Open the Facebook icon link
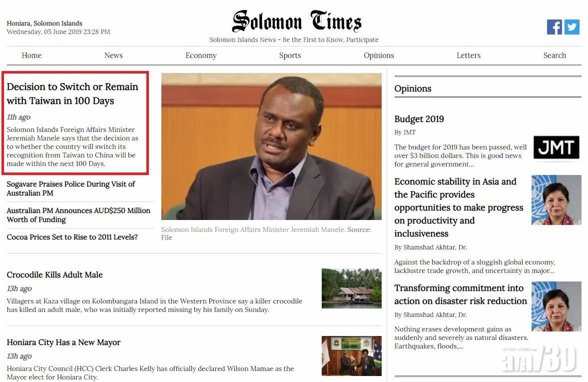Image resolution: width=588 pixels, height=382 pixels. click(554, 27)
